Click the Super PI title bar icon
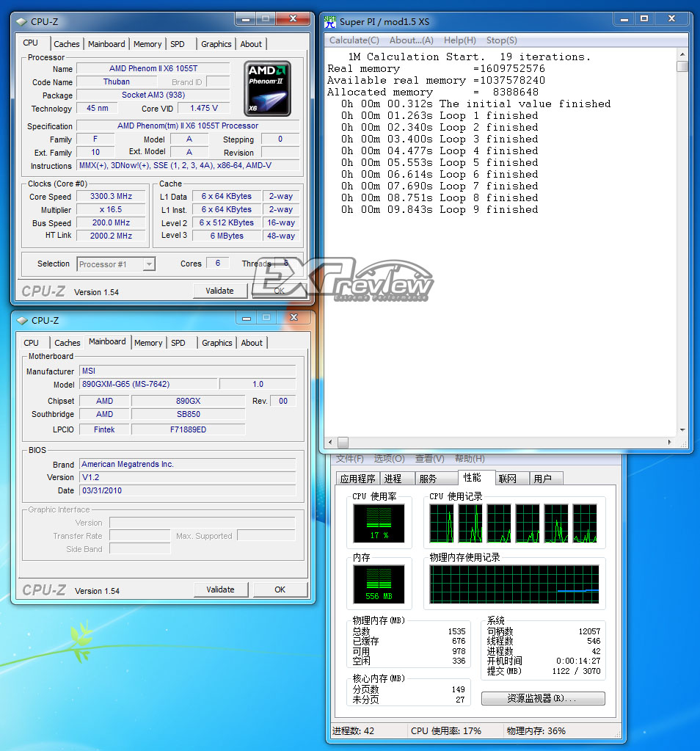Screen dimensions: 700x751 (x=330, y=21)
